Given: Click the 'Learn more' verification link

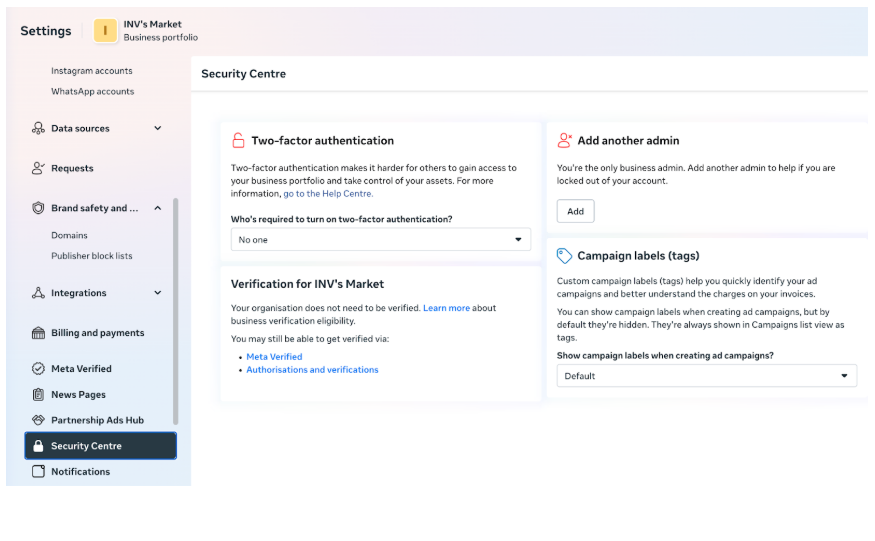Looking at the screenshot, I should pyautogui.click(x=446, y=308).
